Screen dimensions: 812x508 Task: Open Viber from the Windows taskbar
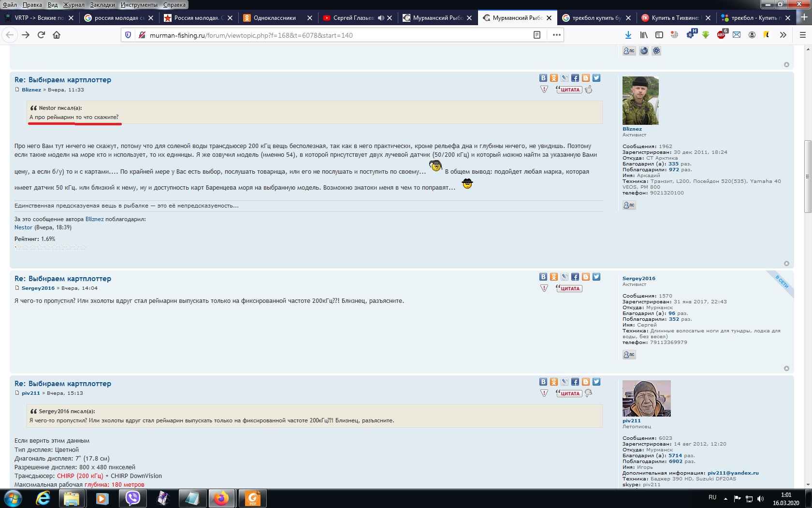click(132, 498)
